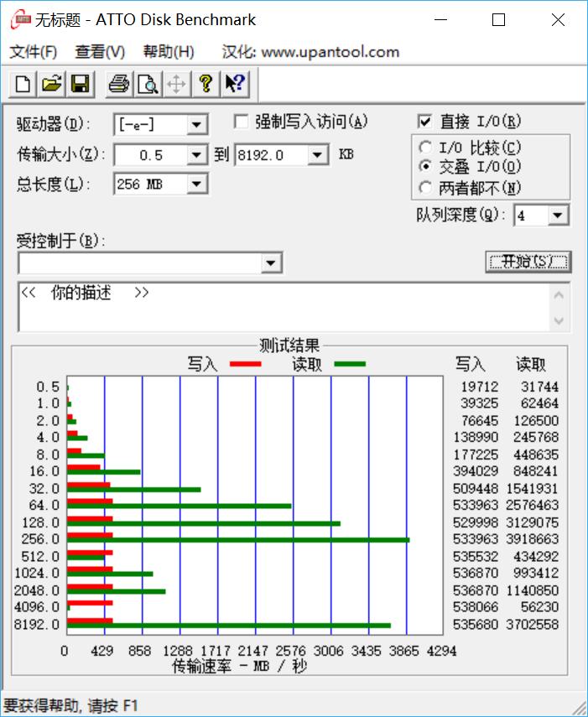Click the 写入 results column header
This screenshot has height=717, width=588.
[470, 365]
